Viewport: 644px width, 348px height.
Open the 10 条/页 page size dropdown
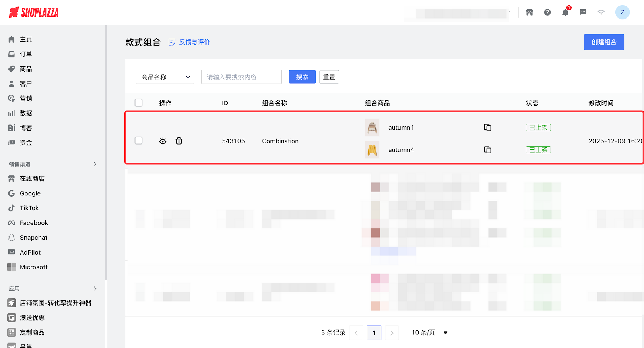tap(429, 333)
